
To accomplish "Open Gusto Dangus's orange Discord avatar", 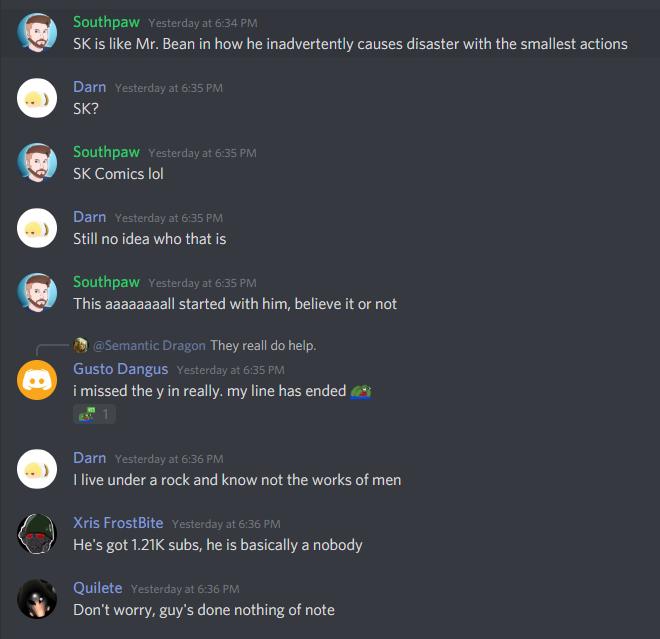I will click(x=37, y=380).
